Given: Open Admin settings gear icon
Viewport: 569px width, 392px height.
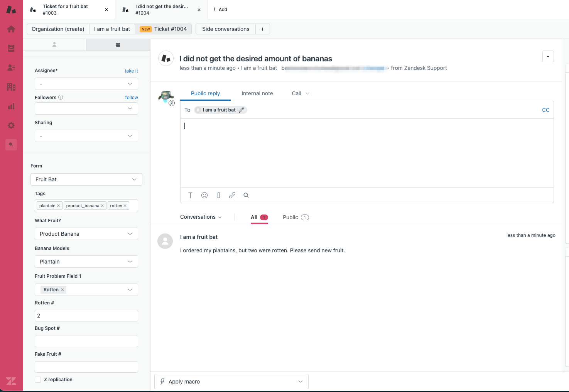Looking at the screenshot, I should pos(11,125).
